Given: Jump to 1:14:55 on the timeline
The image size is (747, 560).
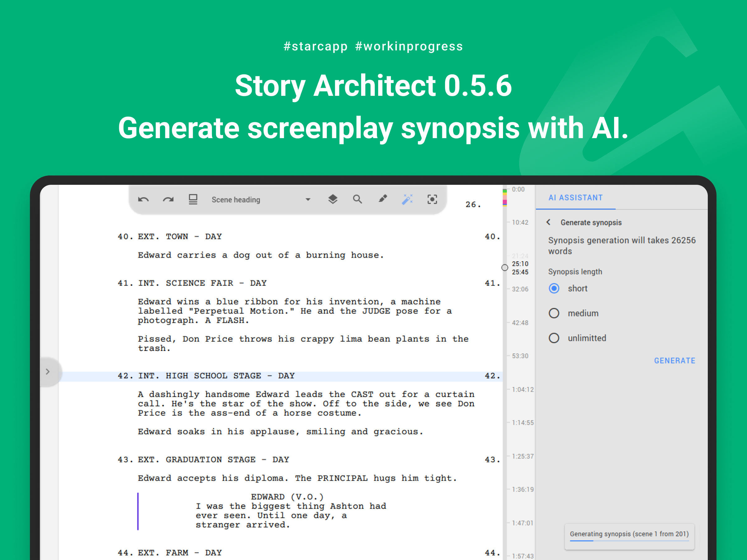Looking at the screenshot, I should click(x=523, y=422).
